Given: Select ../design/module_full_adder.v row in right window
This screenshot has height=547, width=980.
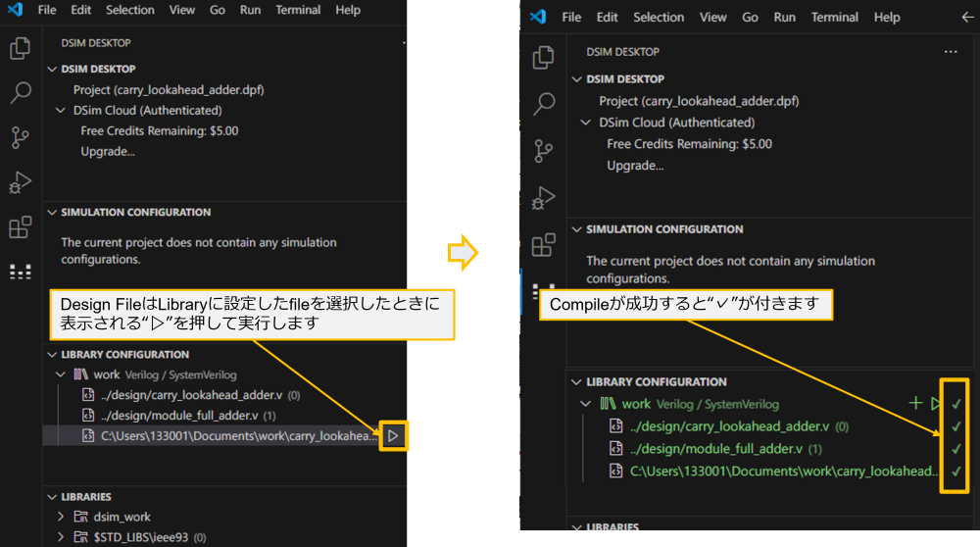Looking at the screenshot, I should pos(769,449).
